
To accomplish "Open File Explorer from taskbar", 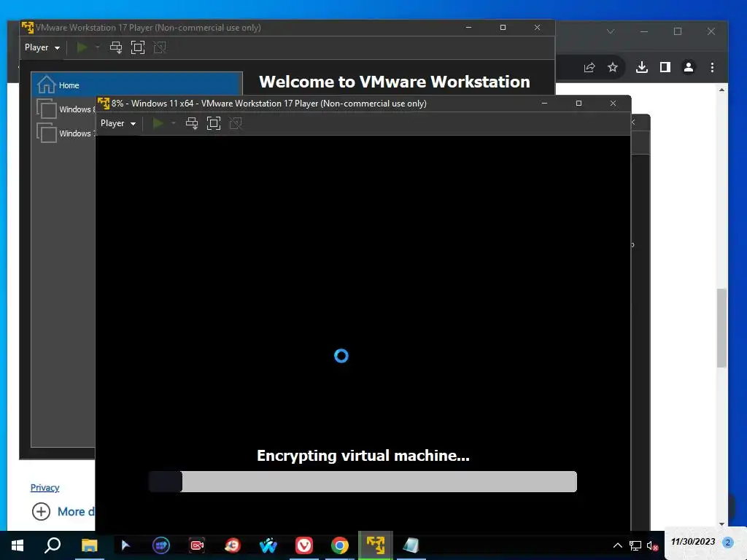I will click(89, 545).
